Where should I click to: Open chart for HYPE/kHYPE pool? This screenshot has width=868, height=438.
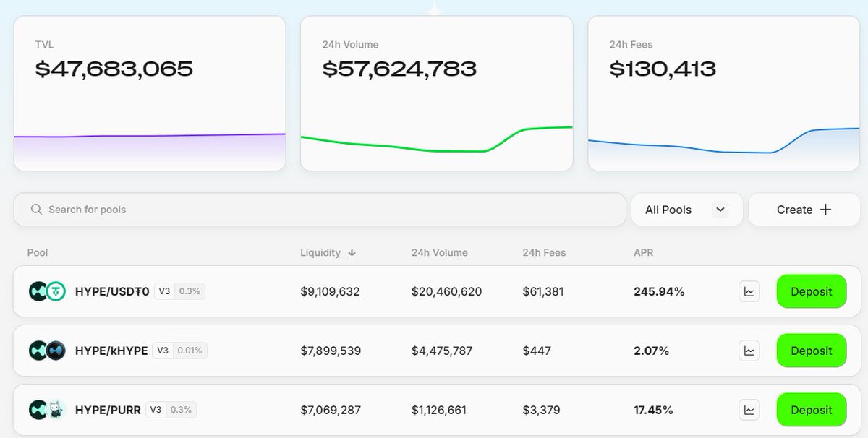[x=749, y=351]
